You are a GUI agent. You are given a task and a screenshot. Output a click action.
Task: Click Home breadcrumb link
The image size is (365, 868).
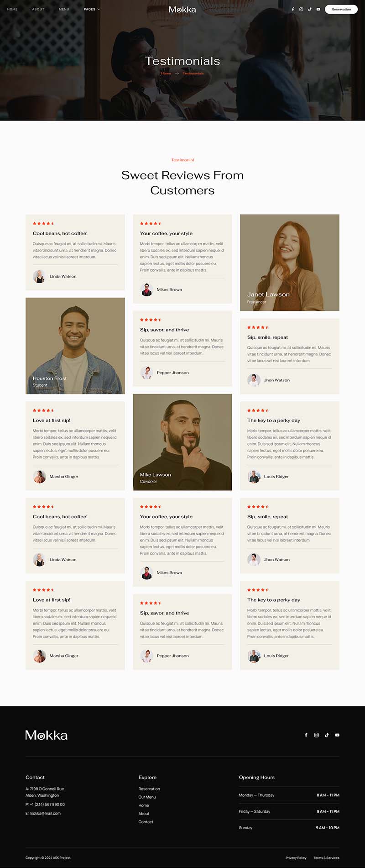click(166, 73)
